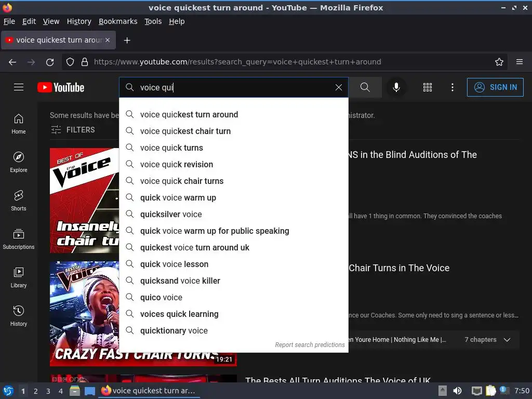Open the YouTube apps grid
The width and height of the screenshot is (532, 399).
(428, 87)
